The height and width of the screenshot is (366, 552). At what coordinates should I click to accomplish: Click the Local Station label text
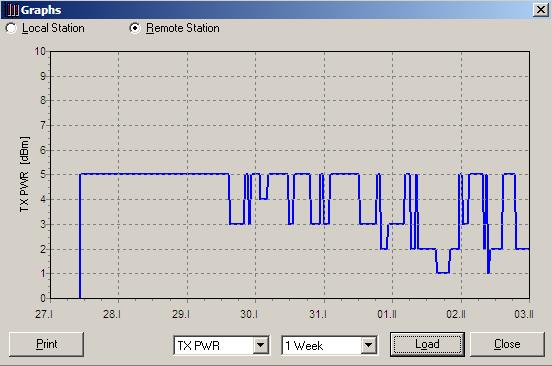[53, 28]
